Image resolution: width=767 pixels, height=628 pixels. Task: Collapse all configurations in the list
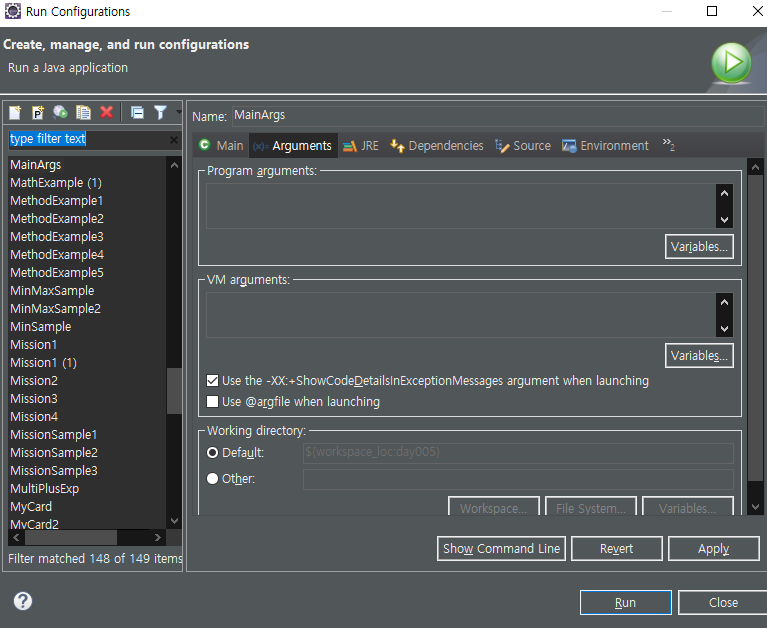(x=137, y=113)
